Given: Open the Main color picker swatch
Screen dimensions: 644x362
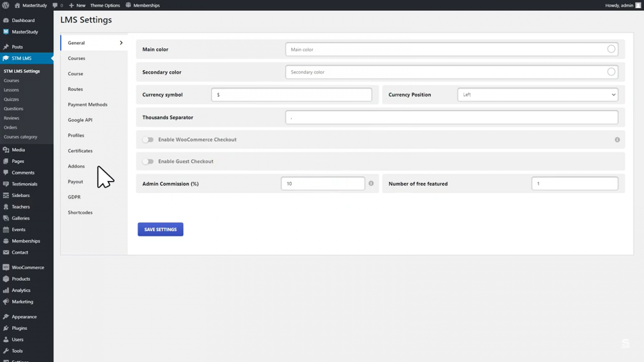Looking at the screenshot, I should pyautogui.click(x=611, y=49).
